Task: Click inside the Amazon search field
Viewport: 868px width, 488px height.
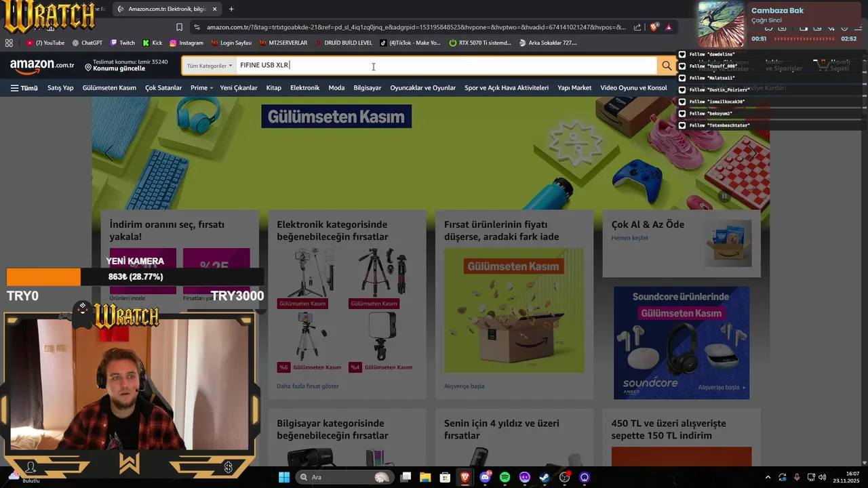Action: click(446, 66)
